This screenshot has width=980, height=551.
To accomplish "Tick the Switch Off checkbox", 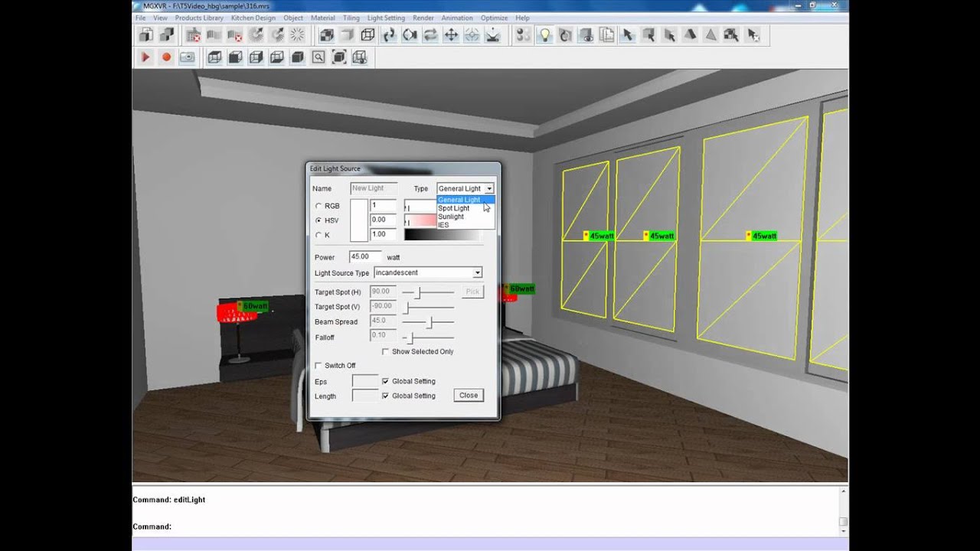I will coord(318,365).
